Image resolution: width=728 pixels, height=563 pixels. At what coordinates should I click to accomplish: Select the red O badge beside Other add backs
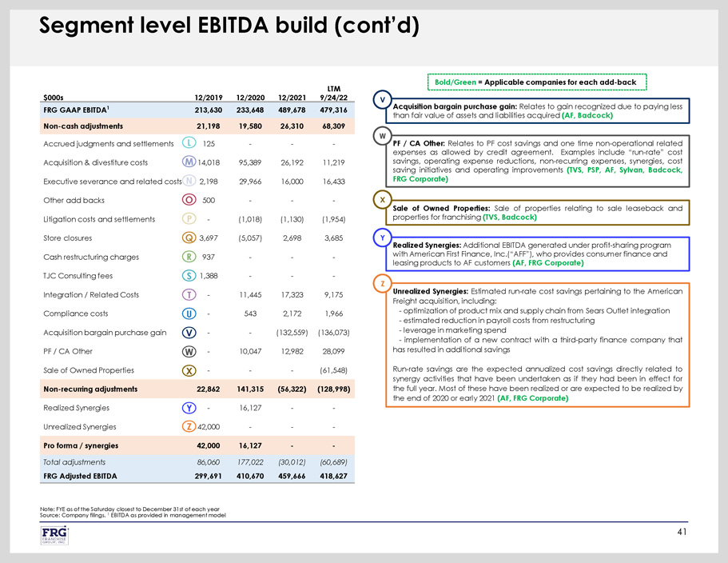pyautogui.click(x=189, y=200)
